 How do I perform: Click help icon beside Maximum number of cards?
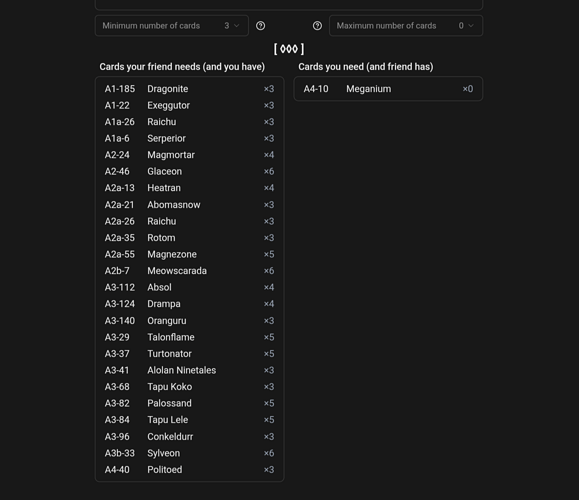click(317, 26)
